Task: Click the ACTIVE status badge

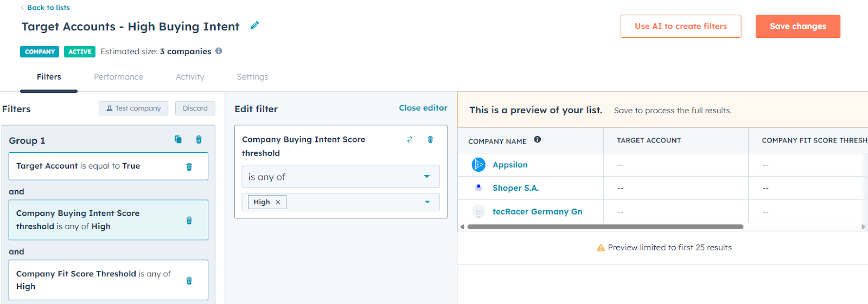Action: [x=80, y=51]
